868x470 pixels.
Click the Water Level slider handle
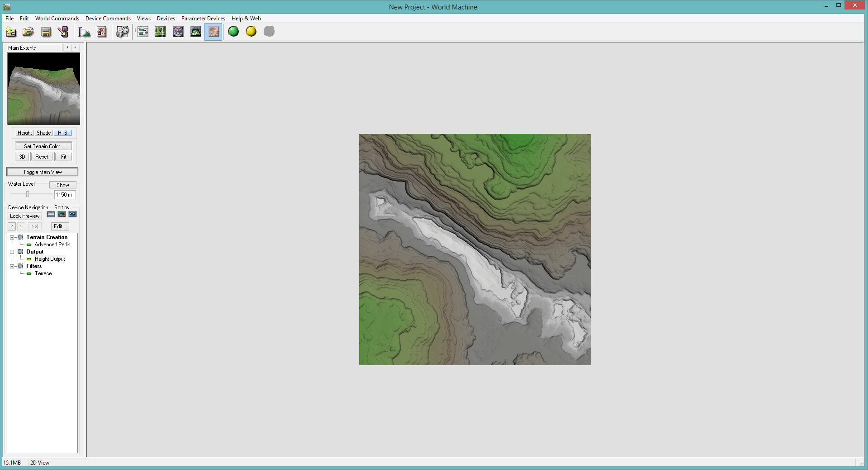coord(28,194)
